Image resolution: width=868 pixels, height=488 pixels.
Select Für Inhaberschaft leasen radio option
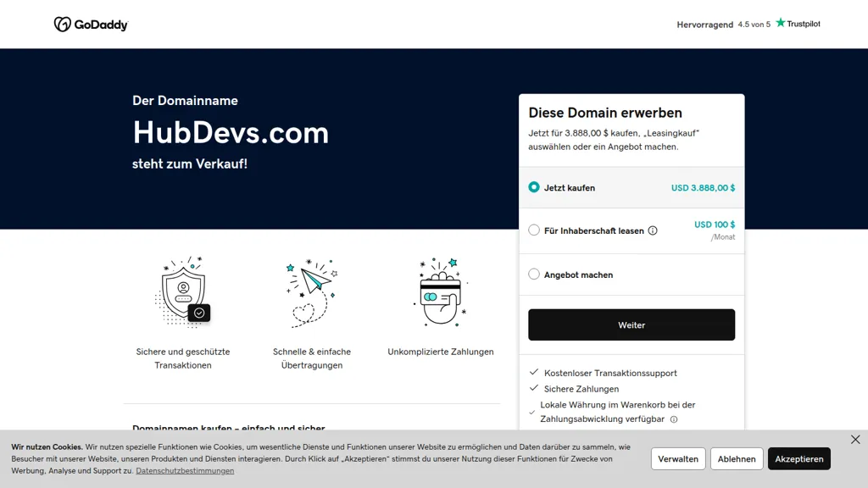coord(534,230)
